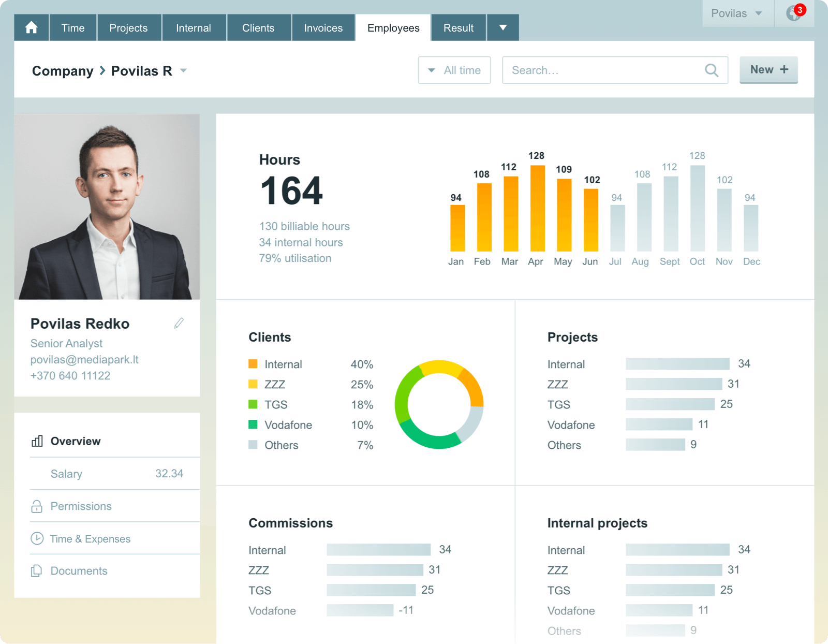Click the orange Internal legend swatch

(253, 364)
